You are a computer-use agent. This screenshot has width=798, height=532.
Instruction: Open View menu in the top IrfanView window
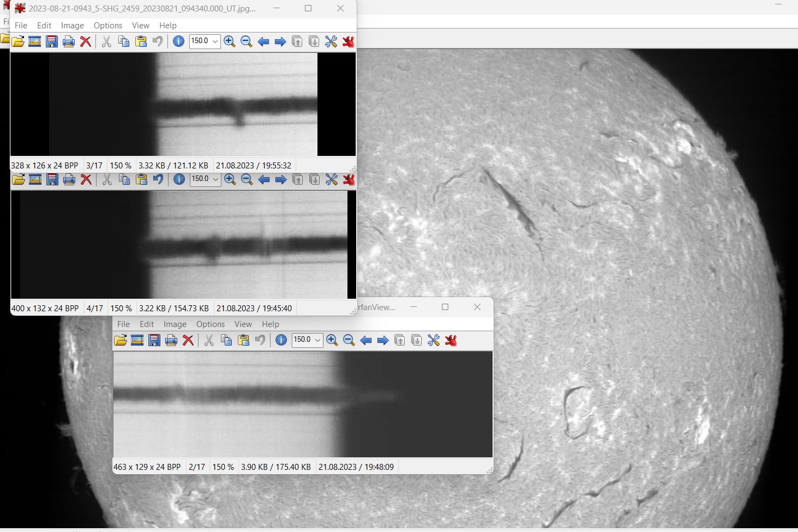pos(140,26)
